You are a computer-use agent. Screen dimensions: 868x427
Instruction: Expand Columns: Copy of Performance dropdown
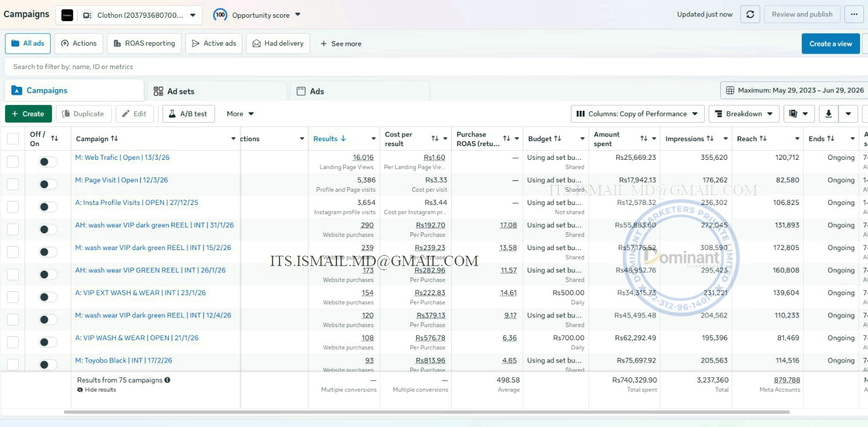[638, 114]
